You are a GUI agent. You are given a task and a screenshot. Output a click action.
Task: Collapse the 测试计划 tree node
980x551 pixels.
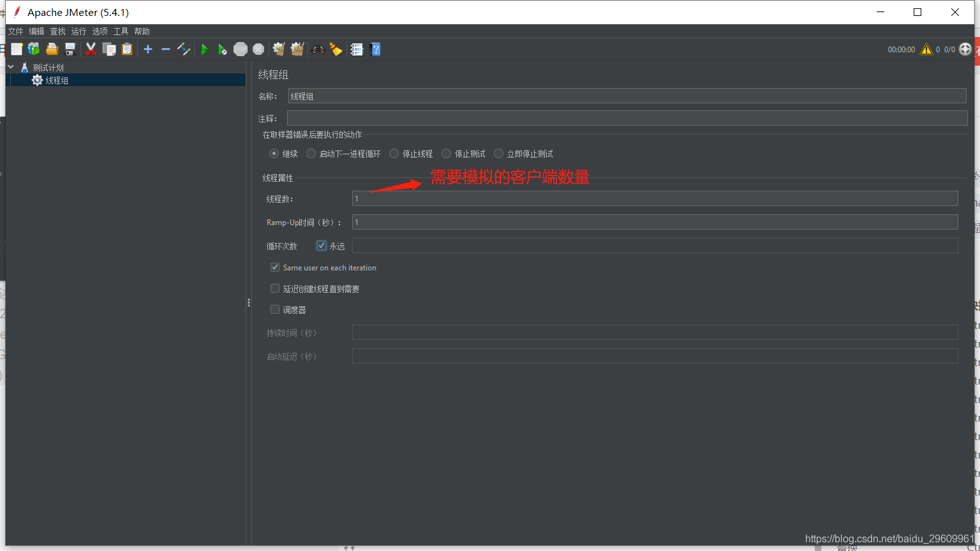point(10,67)
